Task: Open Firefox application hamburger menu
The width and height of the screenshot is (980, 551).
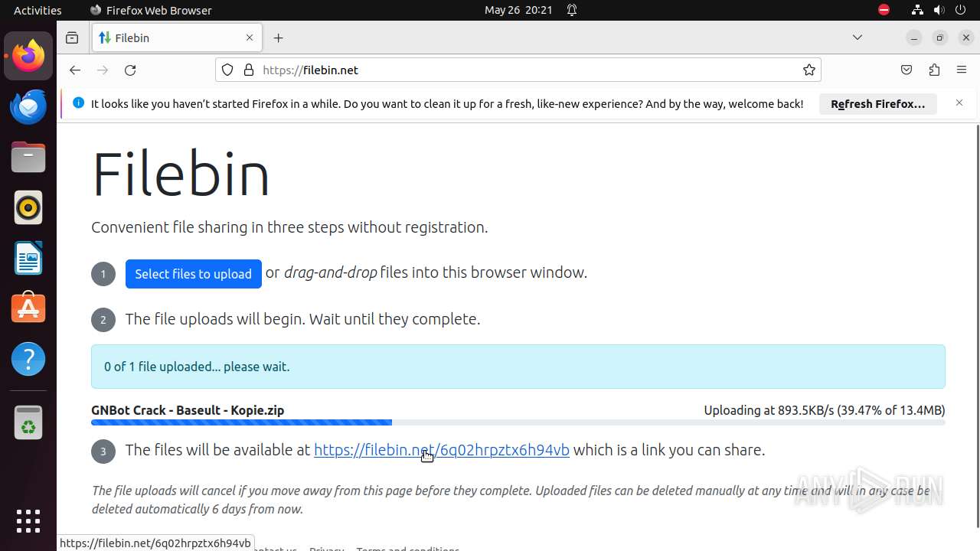Action: point(962,70)
